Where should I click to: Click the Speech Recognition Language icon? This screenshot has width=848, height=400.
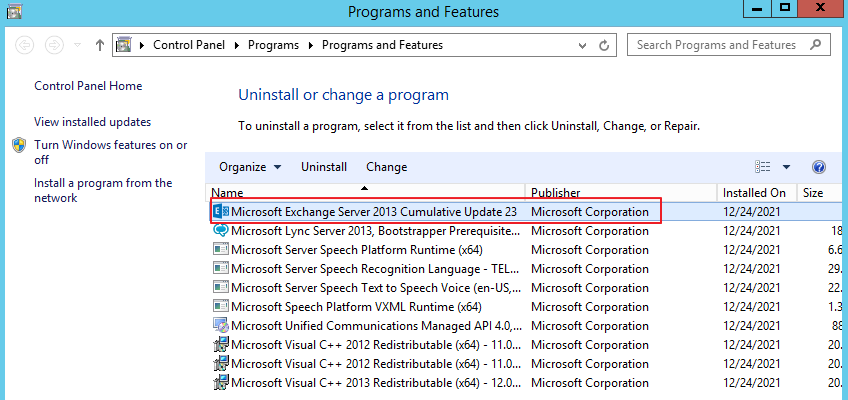(x=221, y=269)
